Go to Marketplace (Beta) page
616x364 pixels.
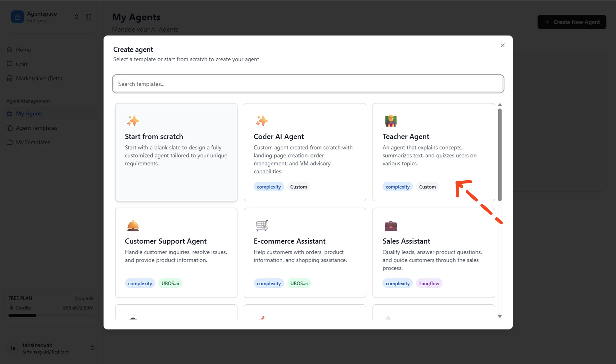click(39, 78)
